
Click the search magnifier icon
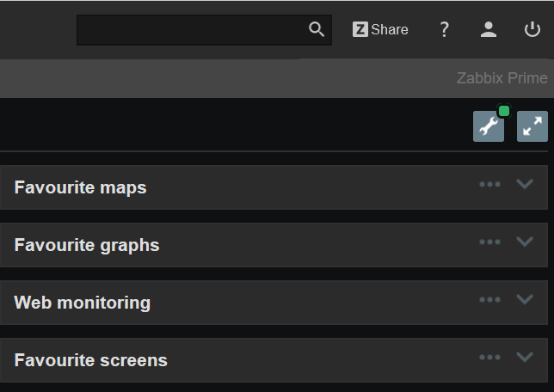317,30
